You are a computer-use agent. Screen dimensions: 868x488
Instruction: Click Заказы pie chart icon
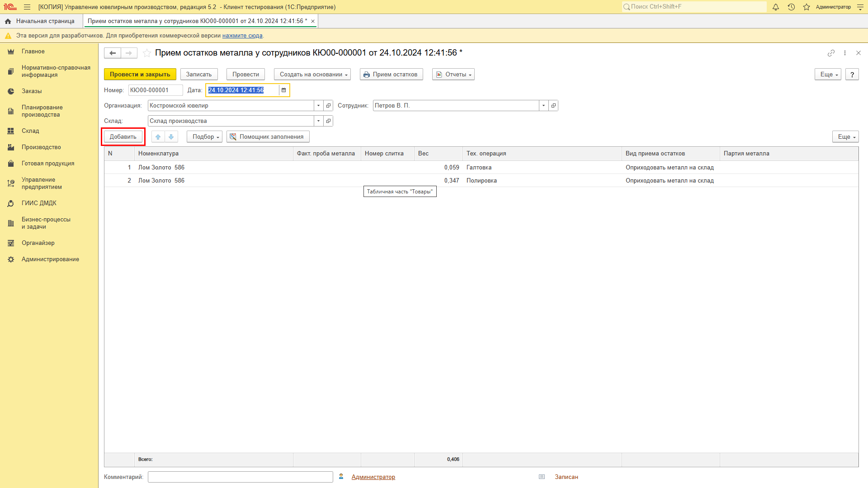(x=11, y=91)
